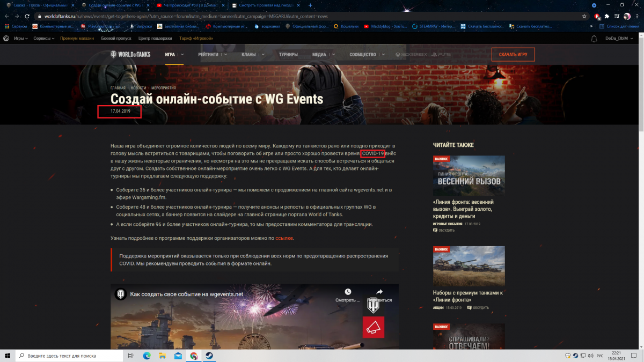
Task: Open the РЕЙТИНГИ menu item
Action: click(x=208, y=54)
